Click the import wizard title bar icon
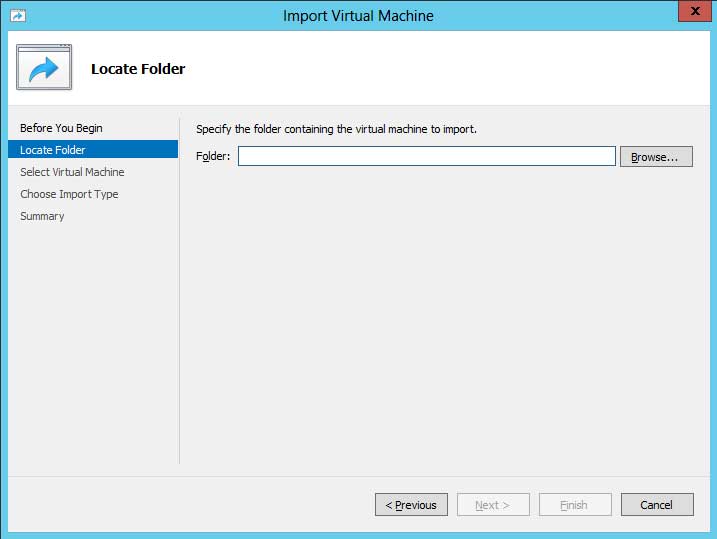Viewport: 717px width, 539px height. pyautogui.click(x=18, y=16)
